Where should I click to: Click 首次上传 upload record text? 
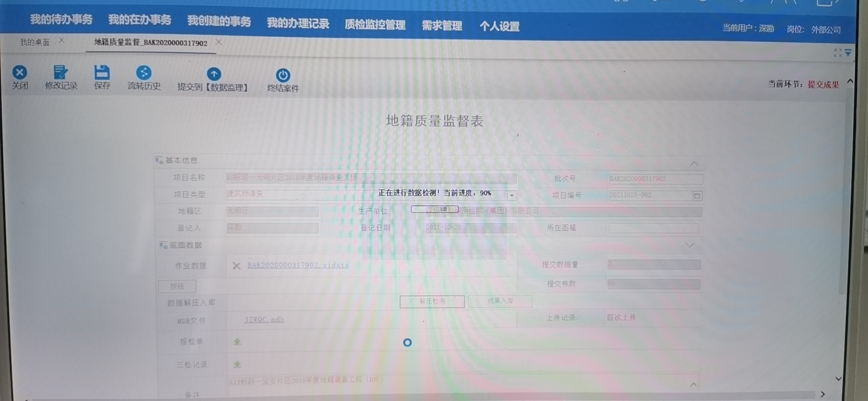[x=621, y=317]
